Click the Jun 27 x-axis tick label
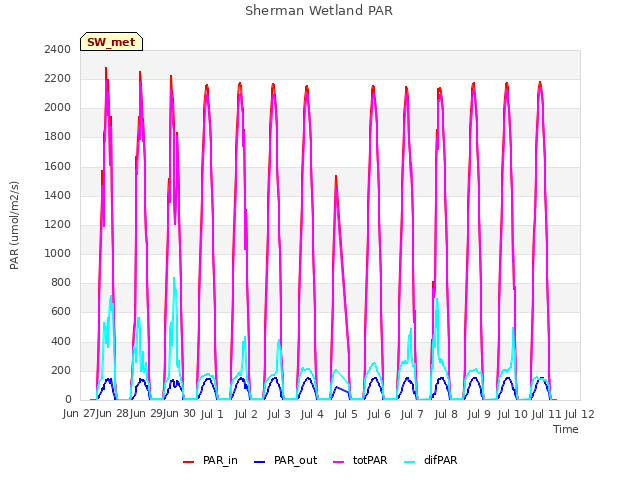The height and width of the screenshot is (480, 640). (x=79, y=414)
